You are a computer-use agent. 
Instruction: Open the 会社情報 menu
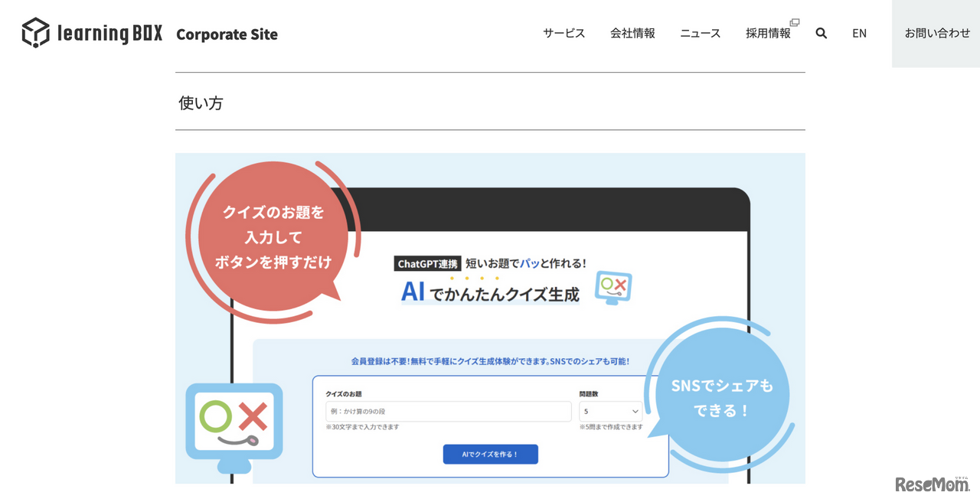[632, 33]
